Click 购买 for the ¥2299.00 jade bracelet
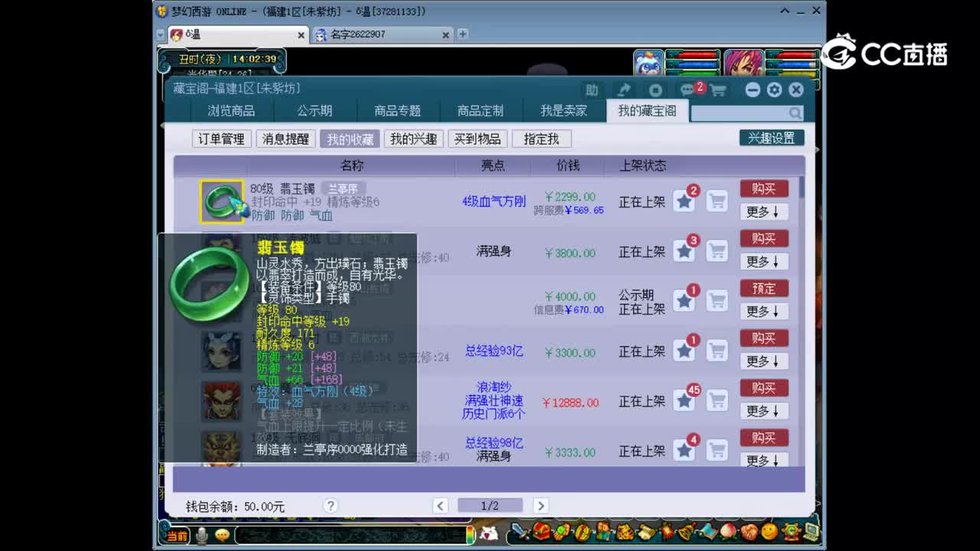This screenshot has width=980, height=551. (764, 189)
